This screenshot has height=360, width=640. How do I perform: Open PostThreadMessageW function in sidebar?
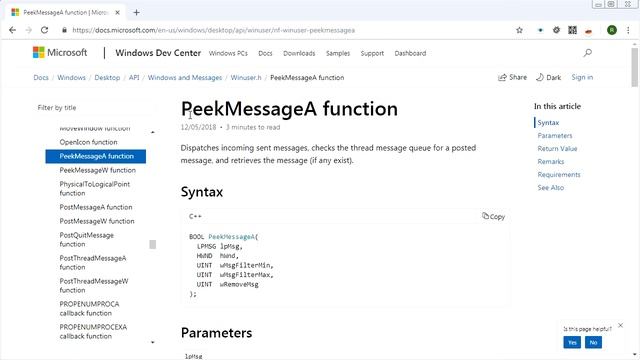(x=94, y=285)
